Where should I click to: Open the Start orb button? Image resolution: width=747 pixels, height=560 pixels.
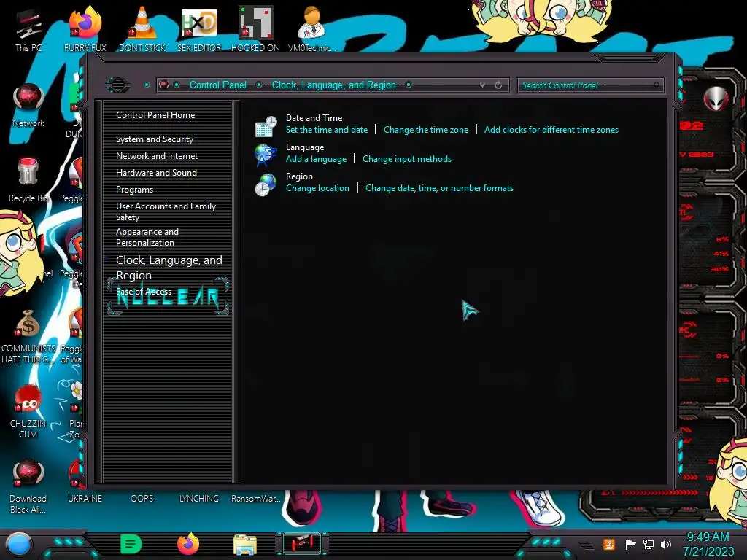point(18,544)
